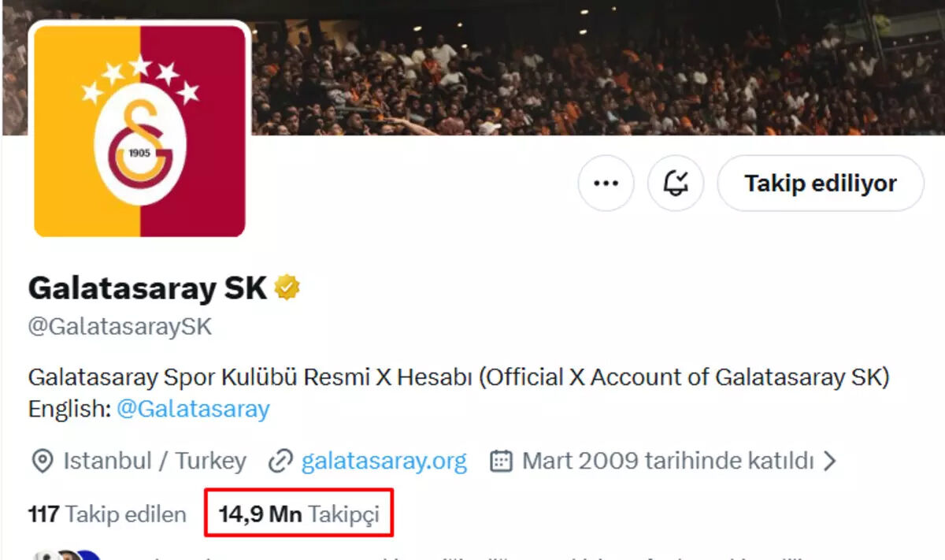Screen dimensions: 945x560
Task: Enable notifications for this account
Action: [676, 183]
